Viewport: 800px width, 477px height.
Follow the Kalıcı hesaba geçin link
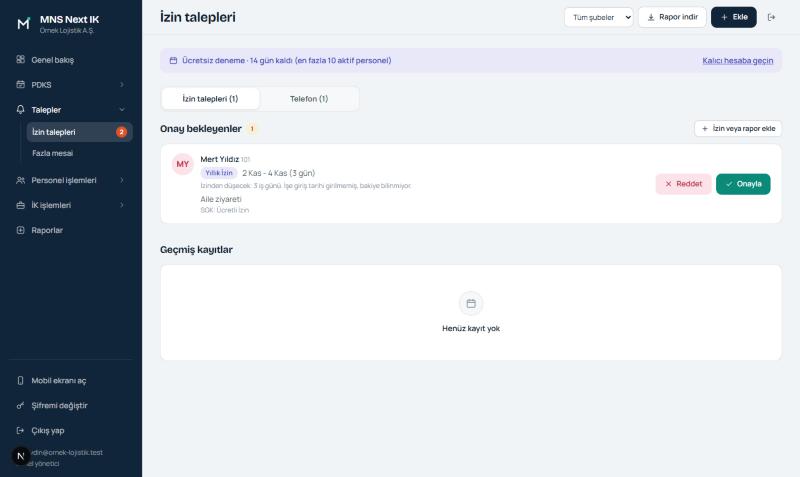[x=737, y=61]
